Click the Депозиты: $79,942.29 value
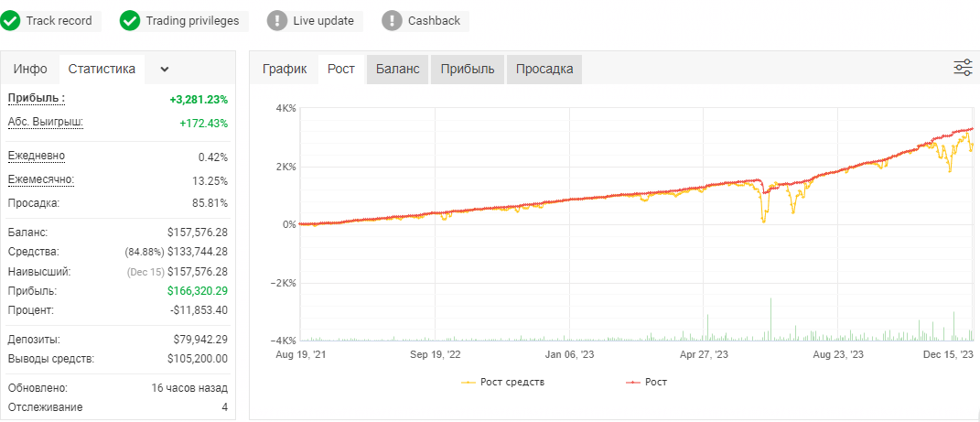This screenshot has width=980, height=422. (x=200, y=340)
